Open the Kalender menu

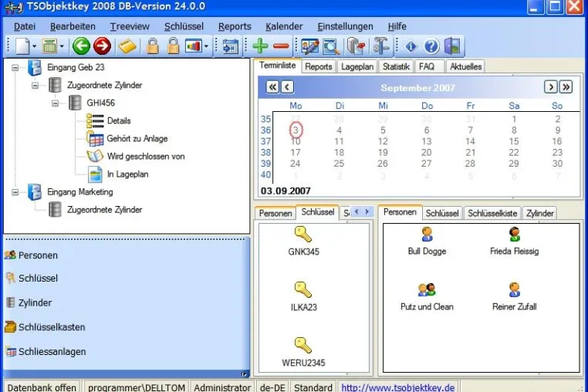pos(284,26)
